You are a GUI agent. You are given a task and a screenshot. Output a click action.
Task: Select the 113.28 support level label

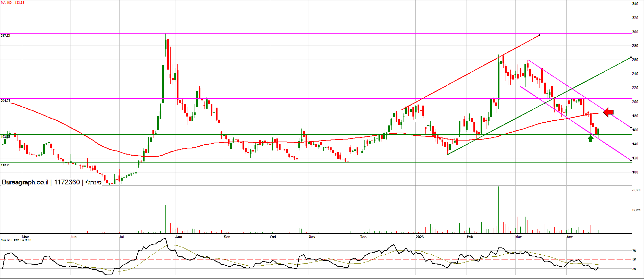point(5,165)
